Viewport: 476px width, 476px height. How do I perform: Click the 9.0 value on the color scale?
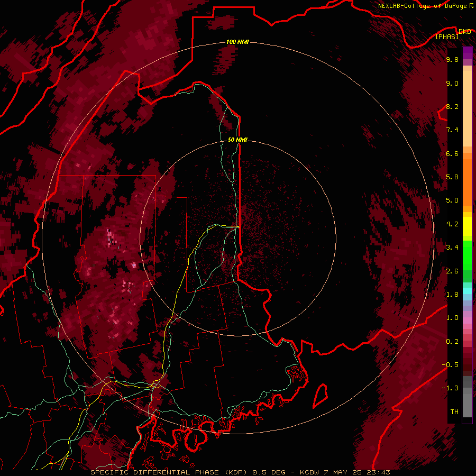[452, 83]
